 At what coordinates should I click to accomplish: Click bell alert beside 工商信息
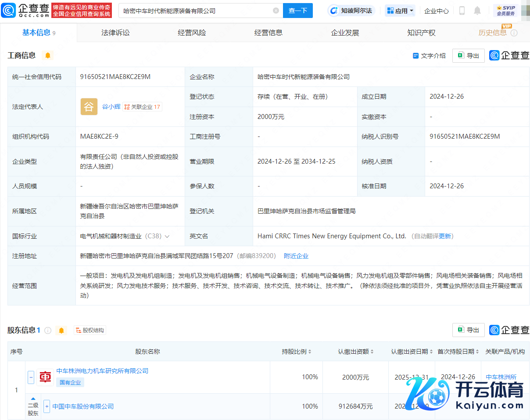coord(48,55)
